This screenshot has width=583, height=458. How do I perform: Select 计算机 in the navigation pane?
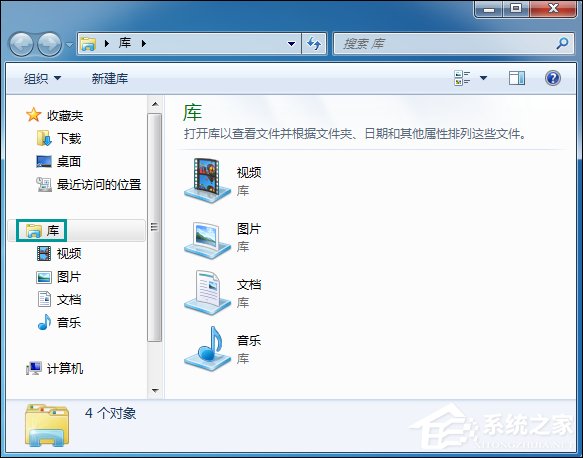65,368
